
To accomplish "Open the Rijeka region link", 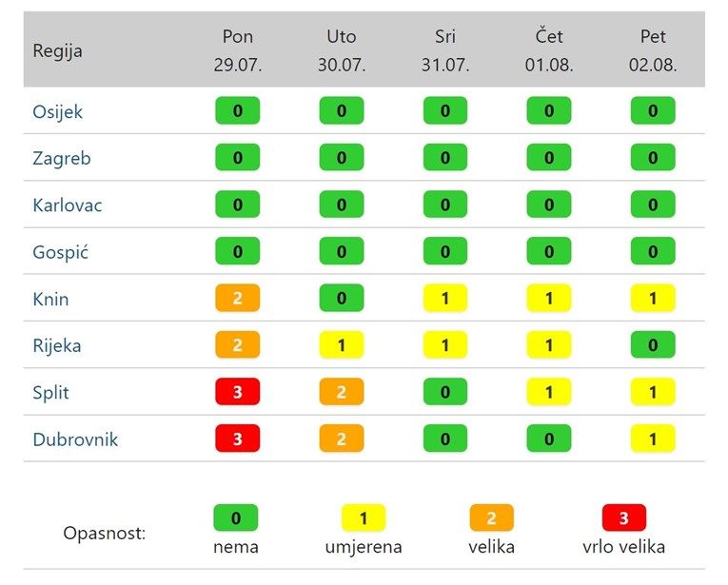I will pos(57,345).
